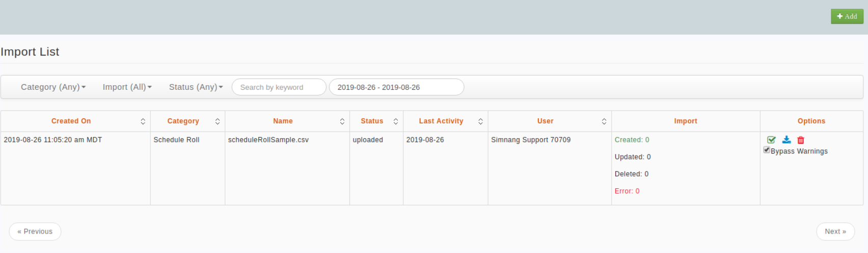The width and height of the screenshot is (868, 253).
Task: Click the Deleted: 0 count
Action: pyautogui.click(x=632, y=174)
